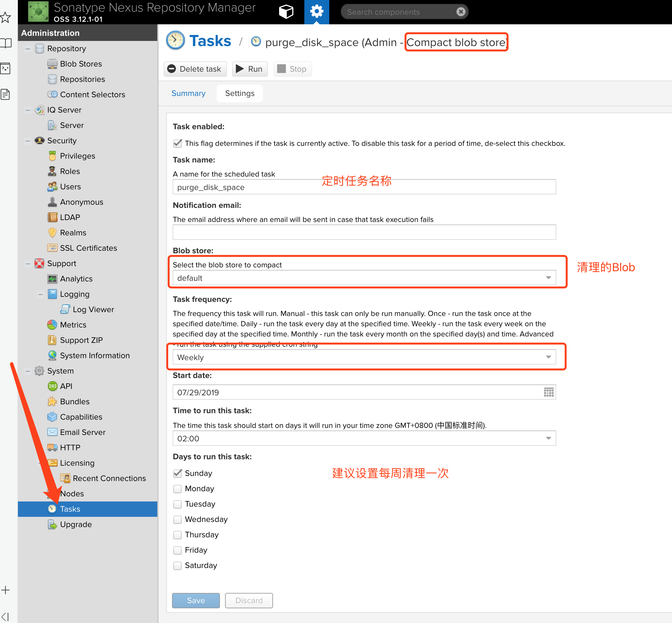The width and height of the screenshot is (672, 623).
Task: Open the Blob store dropdown
Action: click(548, 278)
